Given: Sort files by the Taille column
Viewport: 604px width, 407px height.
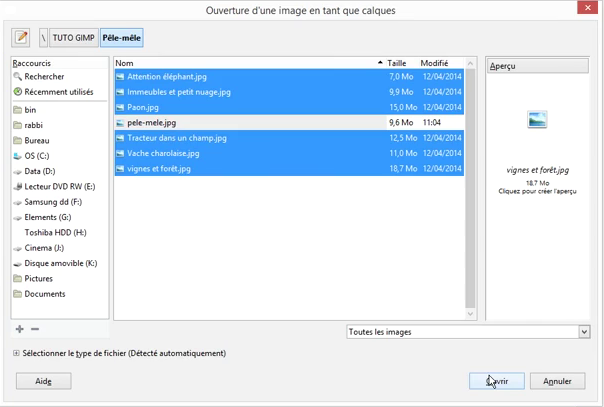Looking at the screenshot, I should tap(397, 63).
